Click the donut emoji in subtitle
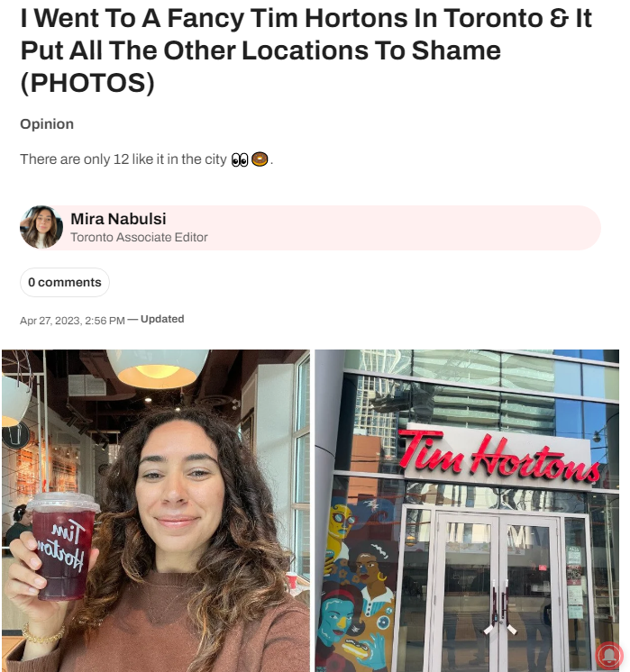Image resolution: width=630 pixels, height=672 pixels. pos(260,159)
